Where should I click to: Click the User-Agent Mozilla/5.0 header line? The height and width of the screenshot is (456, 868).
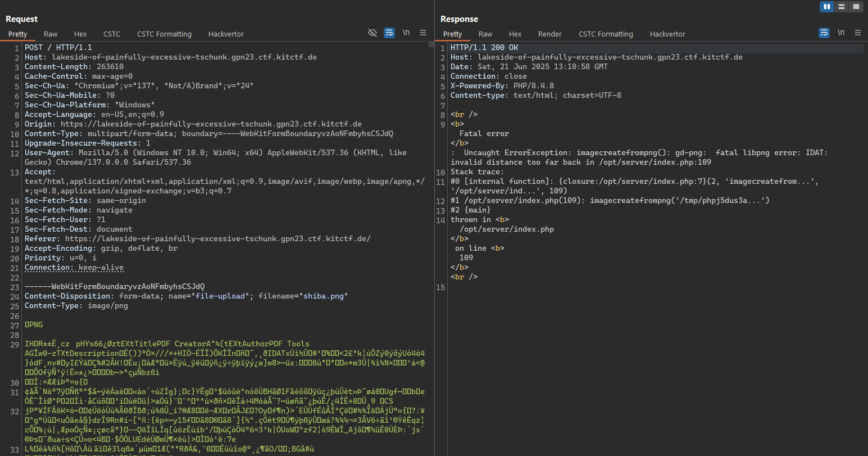(x=216, y=157)
